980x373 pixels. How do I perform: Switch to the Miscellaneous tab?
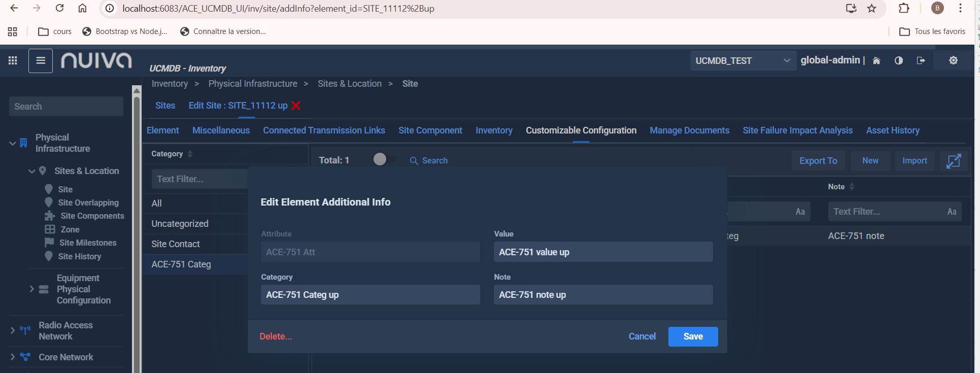coord(221,130)
